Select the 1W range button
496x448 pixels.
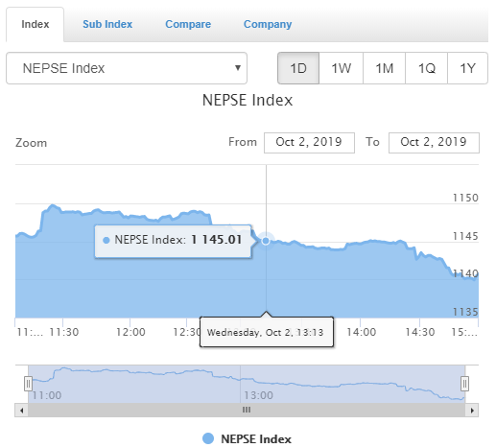pyautogui.click(x=341, y=68)
